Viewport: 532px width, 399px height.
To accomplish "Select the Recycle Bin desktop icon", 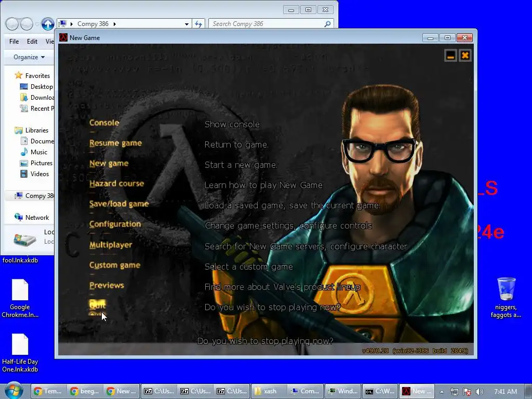I will pyautogui.click(x=506, y=298).
